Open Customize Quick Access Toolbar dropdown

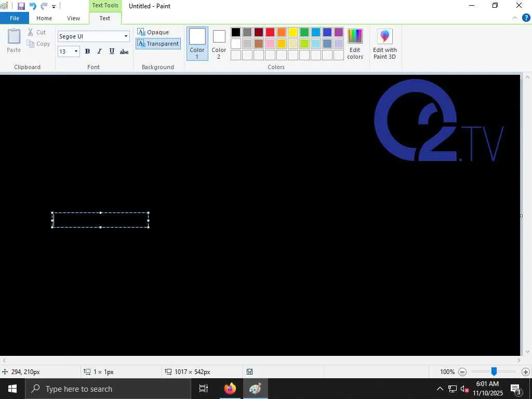[54, 6]
